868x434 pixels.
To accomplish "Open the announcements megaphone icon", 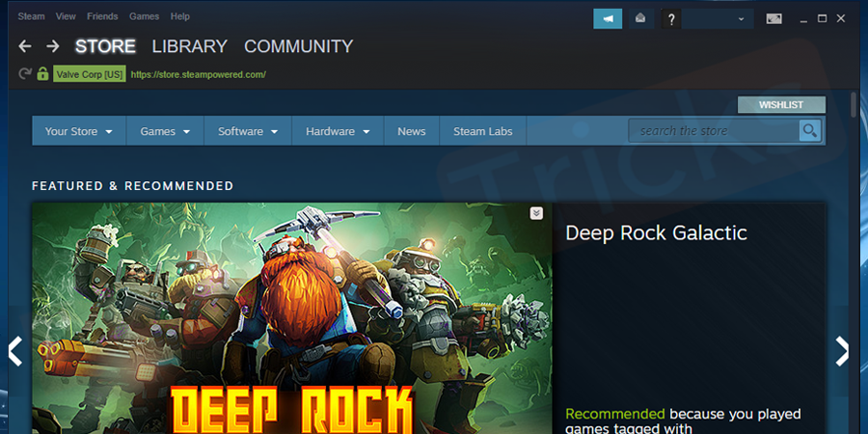I will (x=608, y=19).
